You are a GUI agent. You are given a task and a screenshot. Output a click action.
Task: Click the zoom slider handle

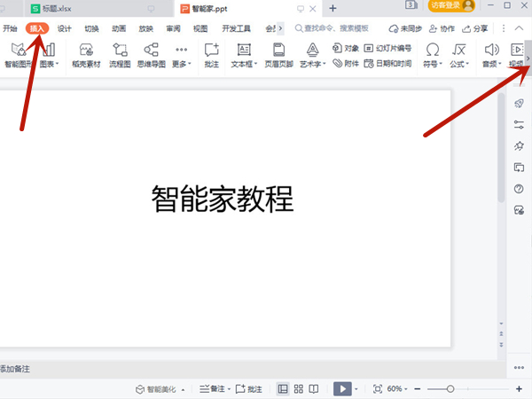coord(450,388)
